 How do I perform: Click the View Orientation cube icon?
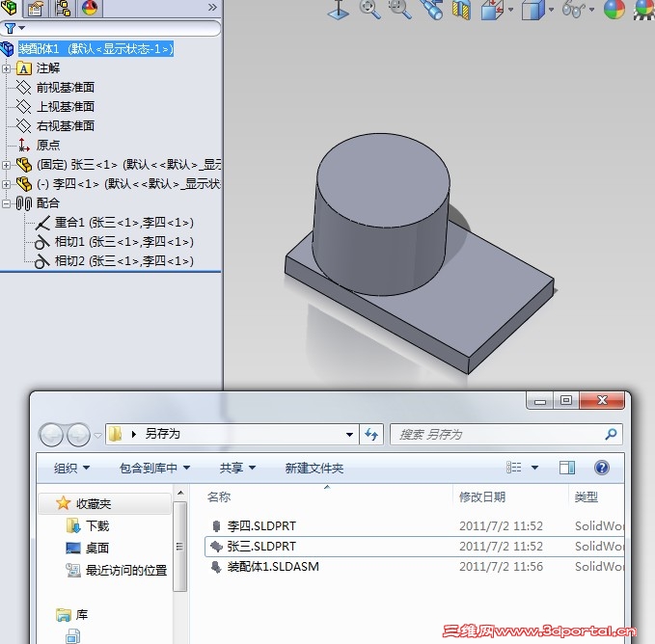coord(492,10)
